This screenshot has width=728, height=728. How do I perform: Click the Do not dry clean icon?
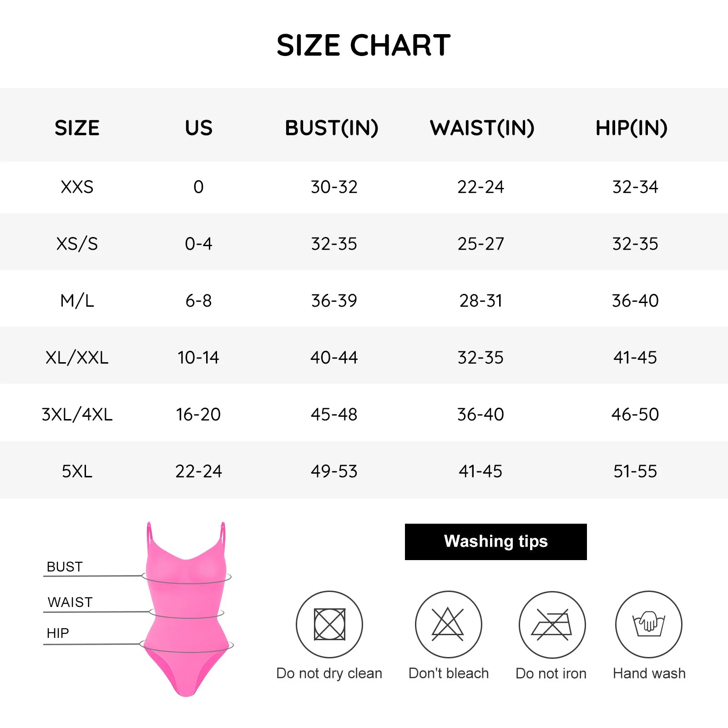coord(329,624)
